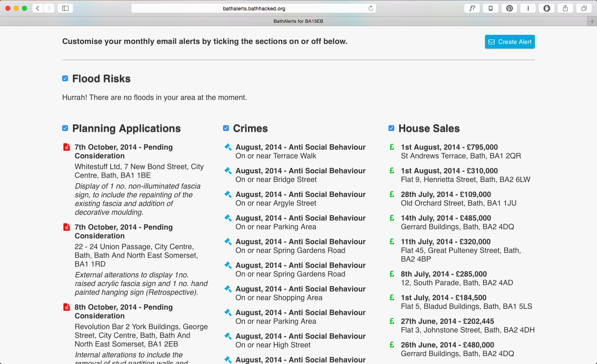Click the '1st August, 2014 - £310,000' entry
Viewport: 597px width, 364px height.
tap(449, 171)
